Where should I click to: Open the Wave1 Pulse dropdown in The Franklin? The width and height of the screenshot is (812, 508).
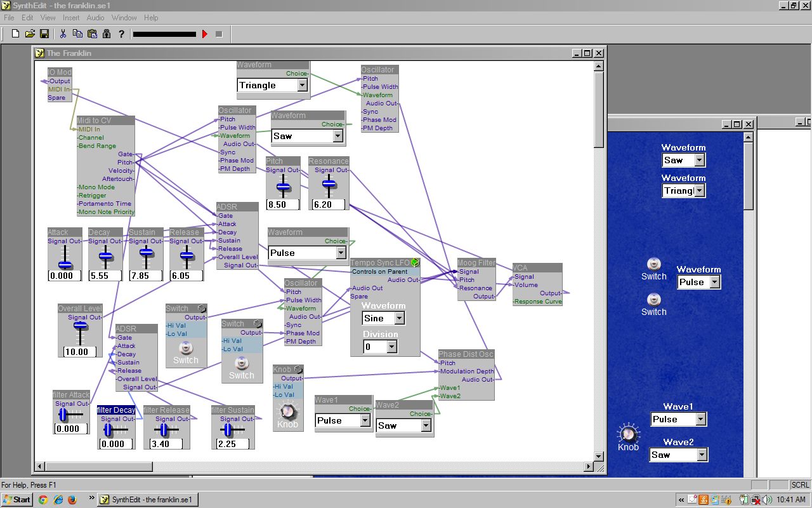(x=365, y=420)
